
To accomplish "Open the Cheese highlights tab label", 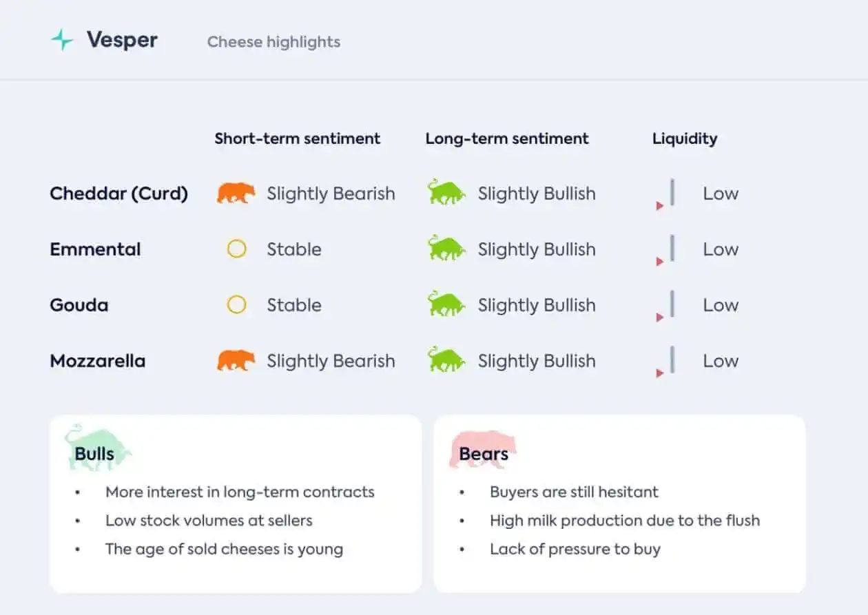I will point(273,42).
